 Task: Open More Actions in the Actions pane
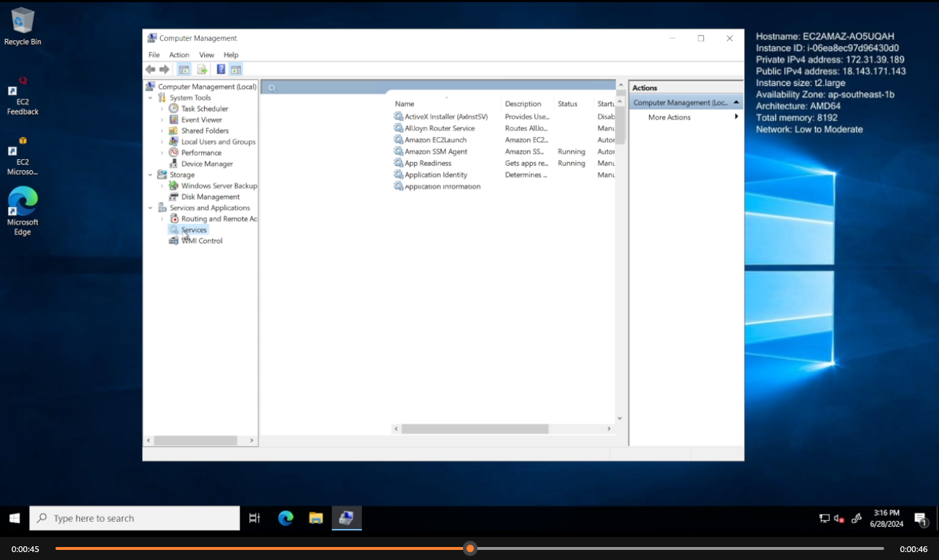(x=669, y=117)
